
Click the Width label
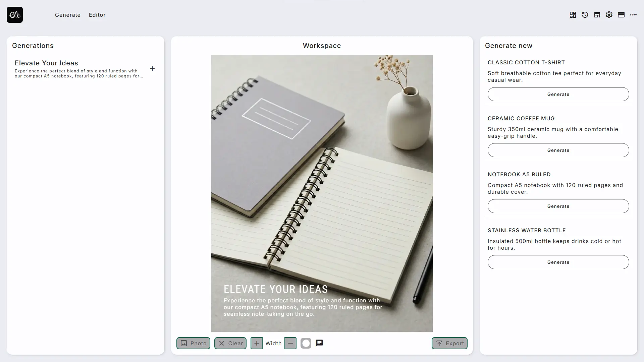tap(273, 343)
